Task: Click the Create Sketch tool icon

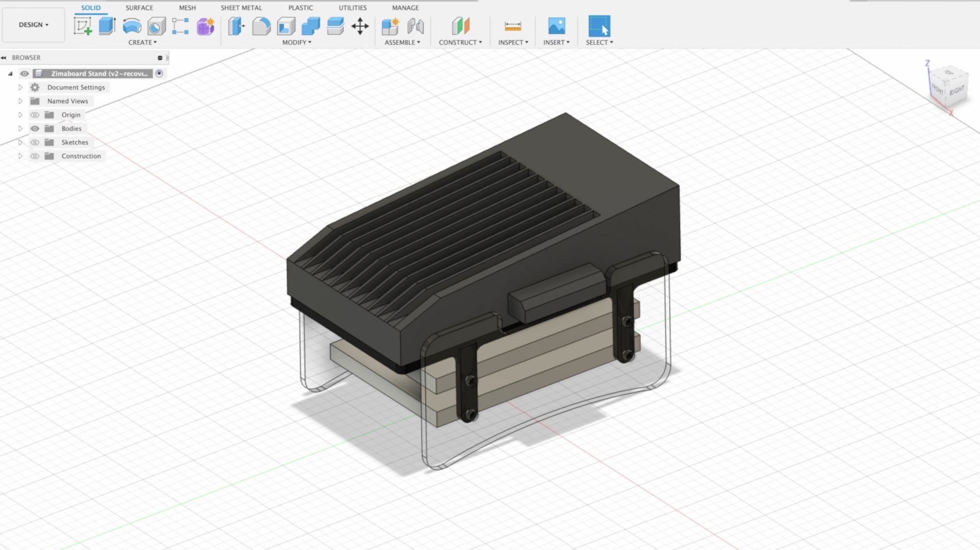Action: pos(82,26)
